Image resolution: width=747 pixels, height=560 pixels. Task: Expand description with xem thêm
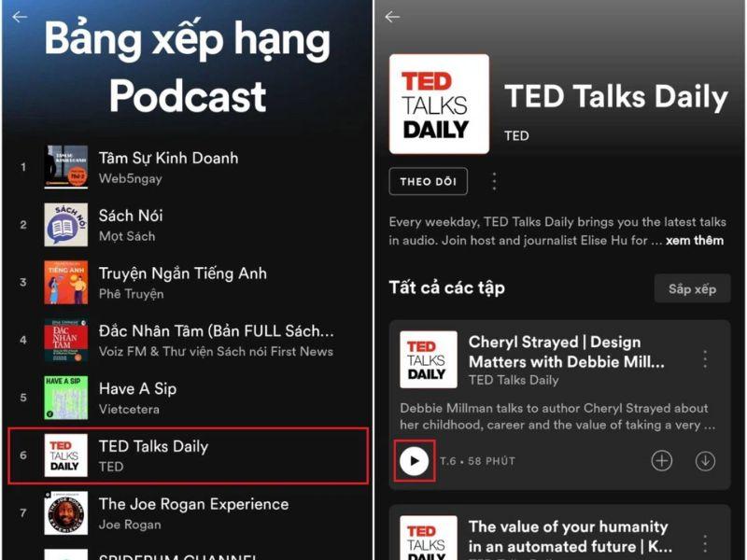pyautogui.click(x=695, y=240)
